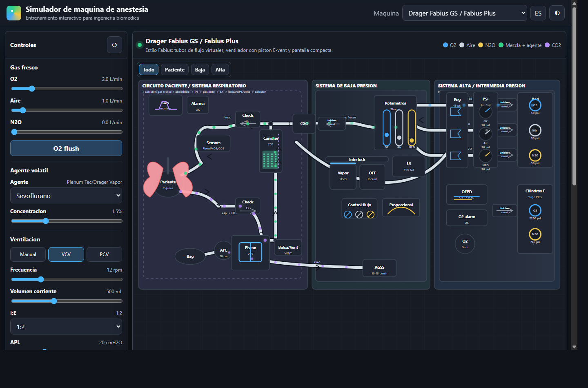The image size is (588, 388).
Task: Click the blue O2 rotameter tube
Action: tap(387, 128)
